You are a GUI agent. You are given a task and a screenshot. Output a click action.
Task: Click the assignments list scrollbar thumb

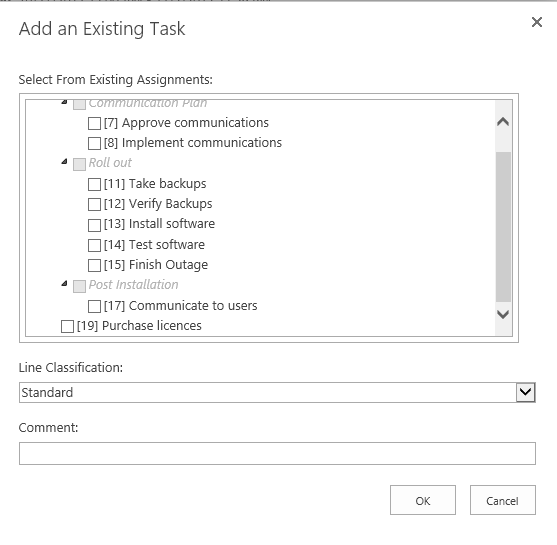[x=503, y=226]
